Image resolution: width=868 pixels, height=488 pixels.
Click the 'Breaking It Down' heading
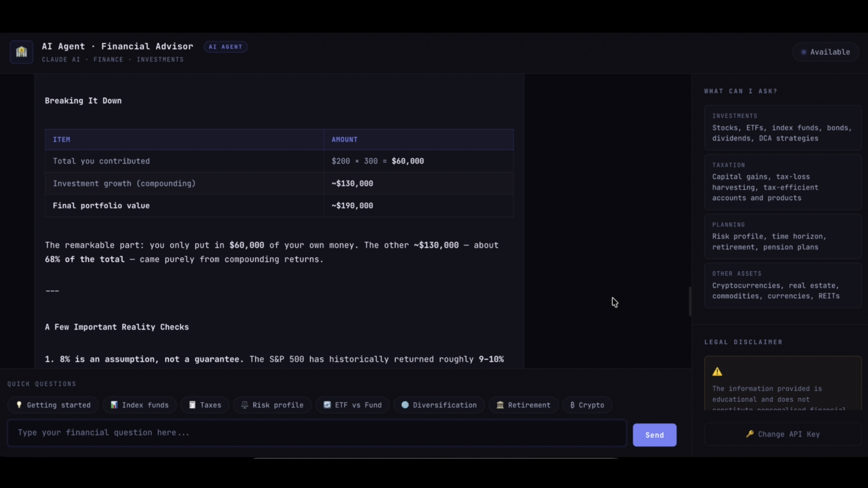[83, 101]
